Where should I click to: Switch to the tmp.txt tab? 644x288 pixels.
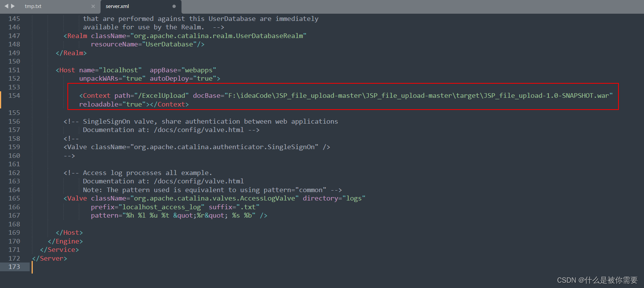click(x=33, y=6)
